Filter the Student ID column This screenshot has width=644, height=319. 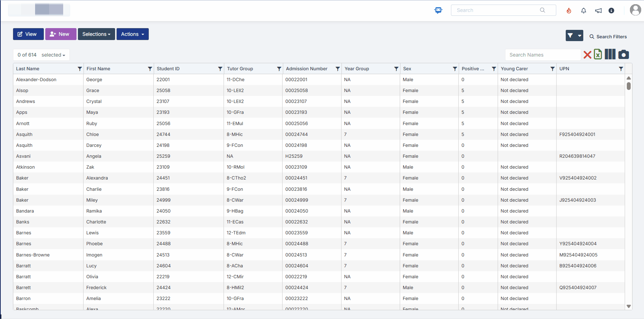220,69
